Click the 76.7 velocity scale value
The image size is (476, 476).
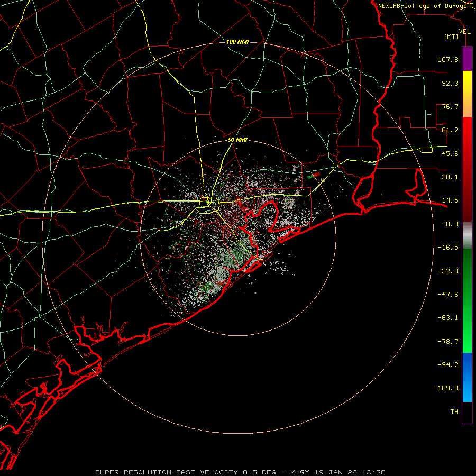(x=450, y=106)
